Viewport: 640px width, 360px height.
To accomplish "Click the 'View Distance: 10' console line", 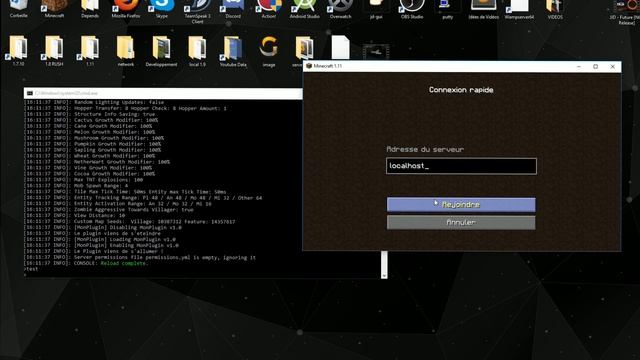I will 75,216.
